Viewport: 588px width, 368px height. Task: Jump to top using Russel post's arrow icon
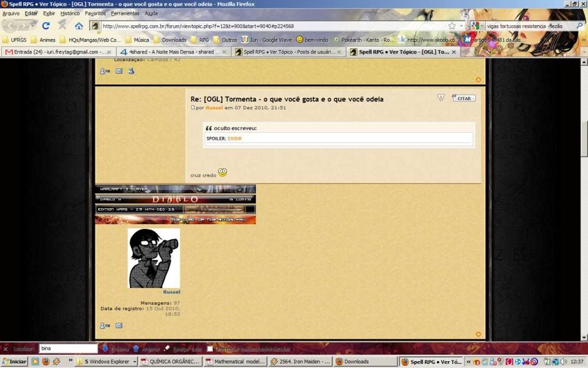point(478,334)
